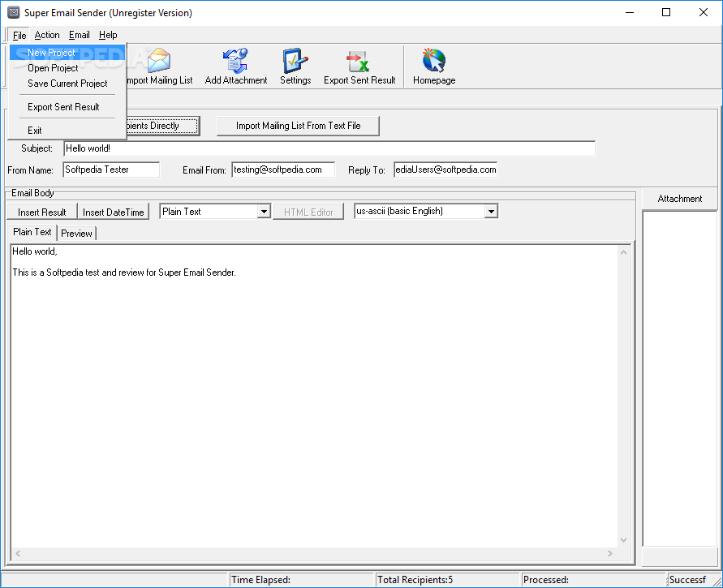723x588 pixels.
Task: Select Save Current Project menu entry
Action: (67, 84)
